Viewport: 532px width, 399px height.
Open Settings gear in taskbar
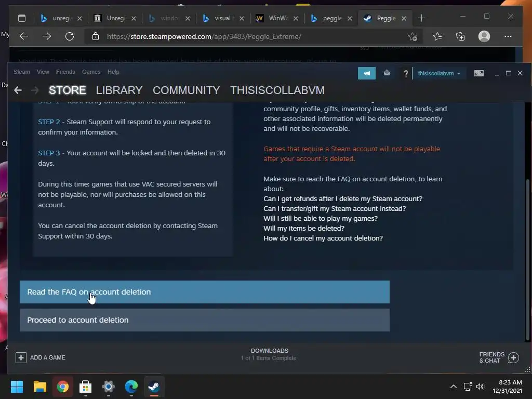point(109,387)
